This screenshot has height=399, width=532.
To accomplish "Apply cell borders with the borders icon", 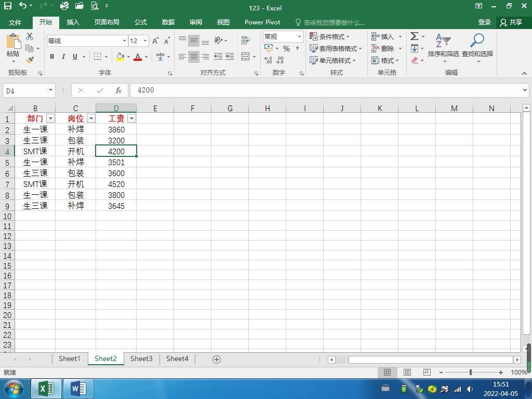I will coord(97,57).
